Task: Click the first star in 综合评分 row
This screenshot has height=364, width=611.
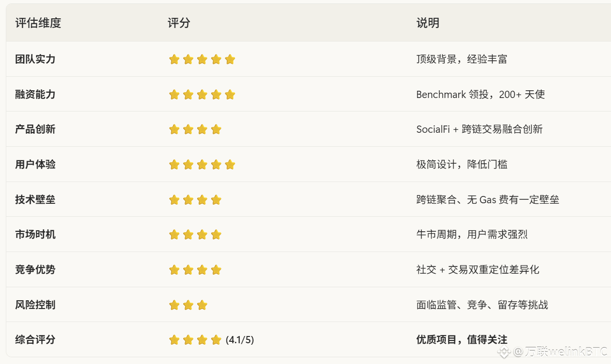Action: pyautogui.click(x=175, y=340)
